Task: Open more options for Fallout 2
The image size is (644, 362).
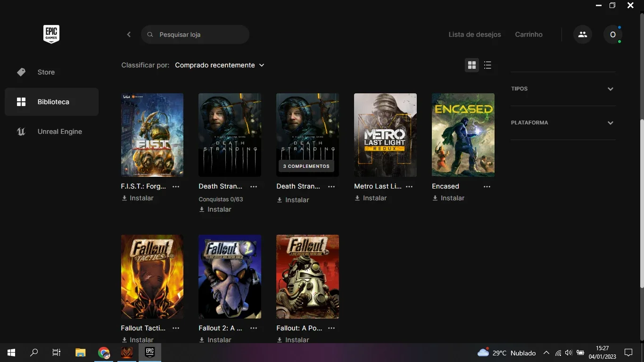Action: (x=254, y=328)
